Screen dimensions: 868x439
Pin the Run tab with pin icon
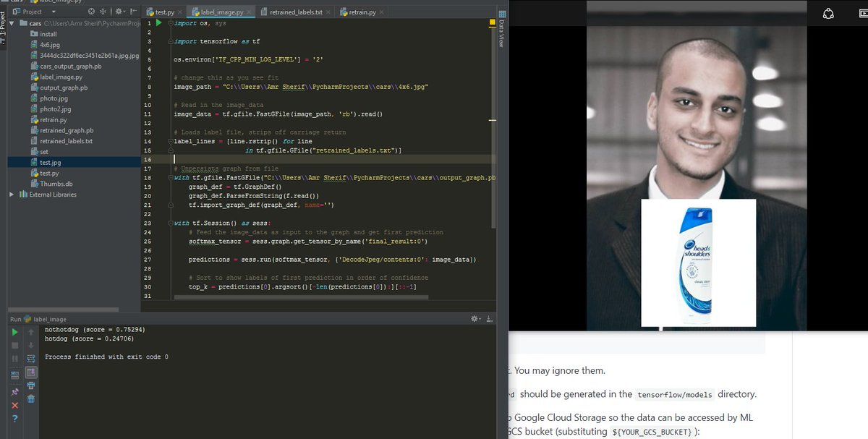point(14,392)
